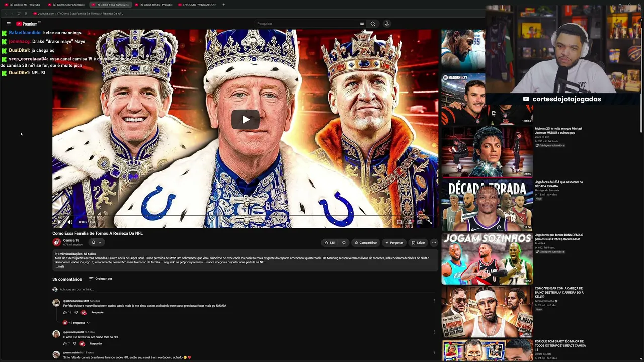Open options menu for the Arch de Texas comment
This screenshot has height=362, width=644.
pos(434,332)
